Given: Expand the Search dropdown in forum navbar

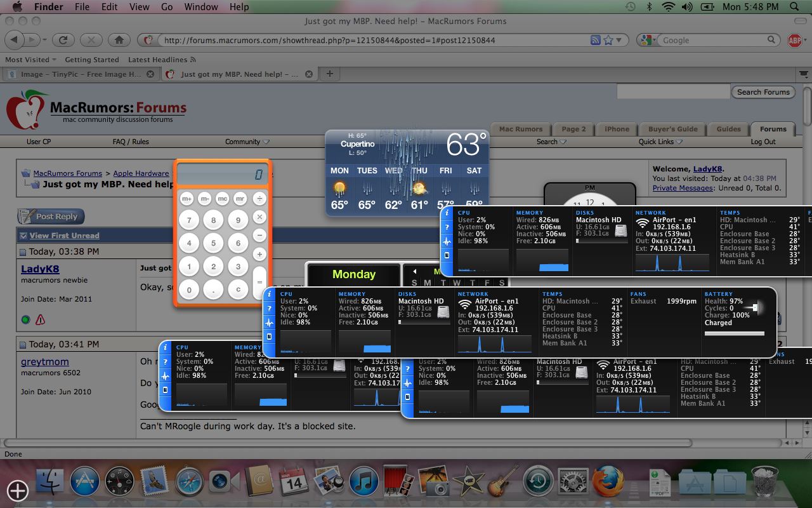Looking at the screenshot, I should click(551, 142).
